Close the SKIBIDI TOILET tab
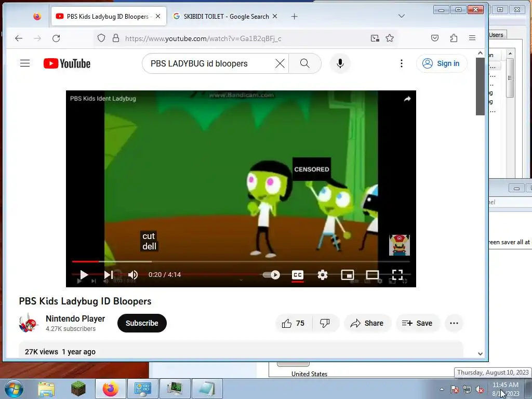 (275, 16)
